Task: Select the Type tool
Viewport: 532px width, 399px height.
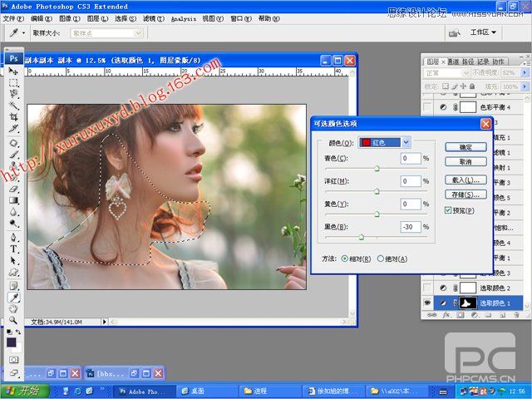Action: tap(13, 249)
